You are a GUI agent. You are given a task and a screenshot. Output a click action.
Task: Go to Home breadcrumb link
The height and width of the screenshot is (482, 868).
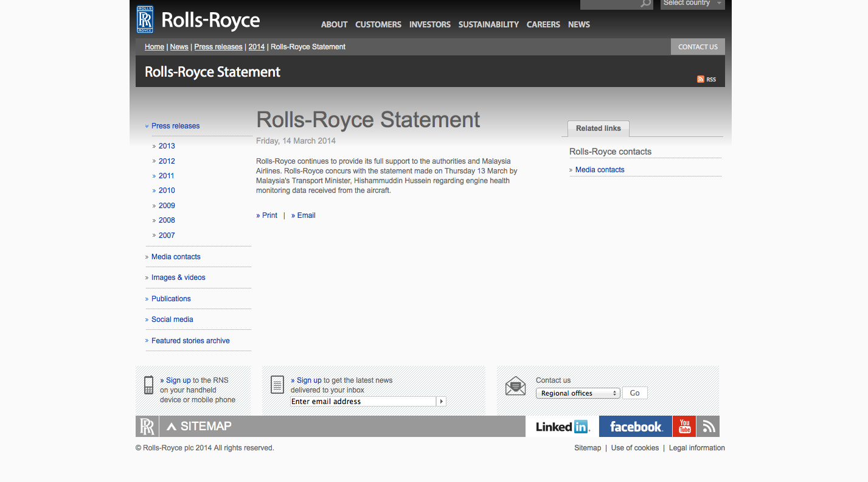(x=155, y=47)
